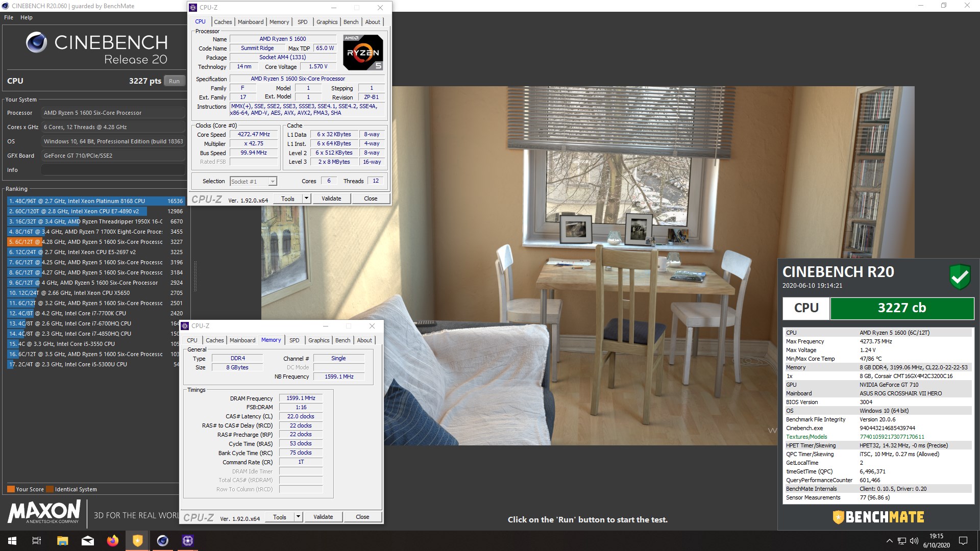Switch to Bench tab in upper CPU-Z
This screenshot has width=980, height=551.
(351, 22)
